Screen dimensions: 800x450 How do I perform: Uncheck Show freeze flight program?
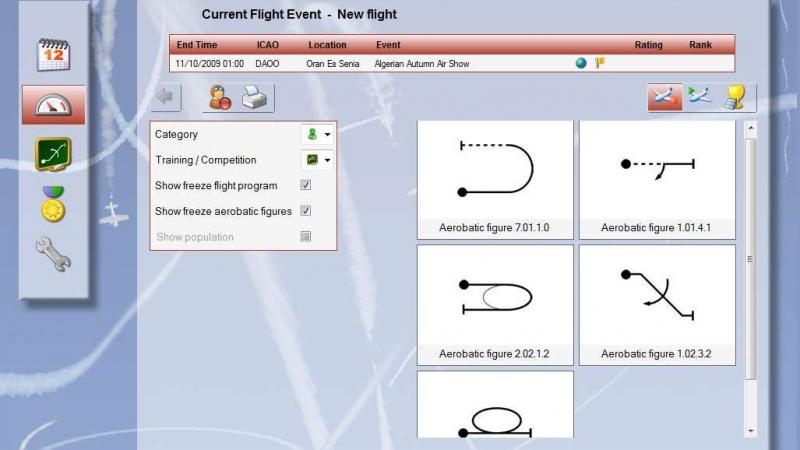(306, 186)
